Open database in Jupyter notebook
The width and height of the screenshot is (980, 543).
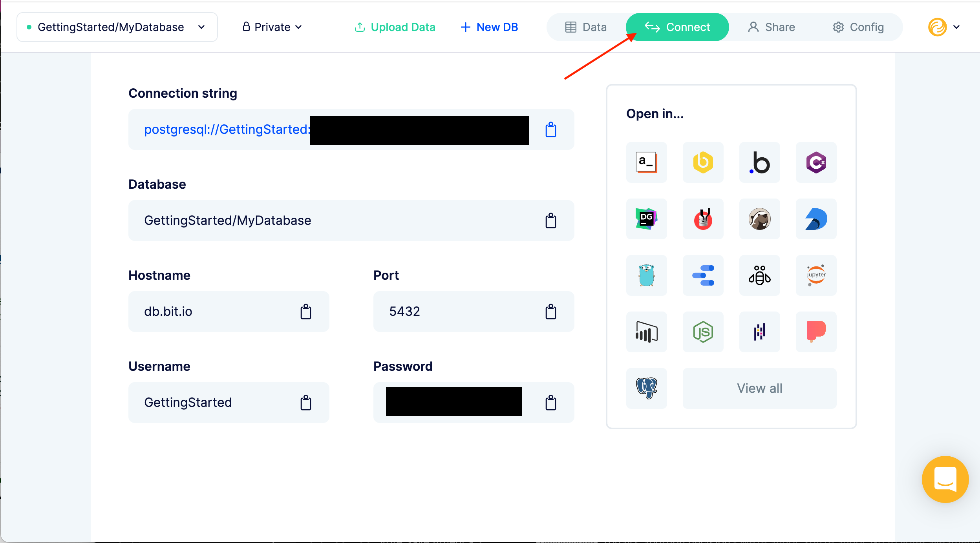click(x=816, y=275)
